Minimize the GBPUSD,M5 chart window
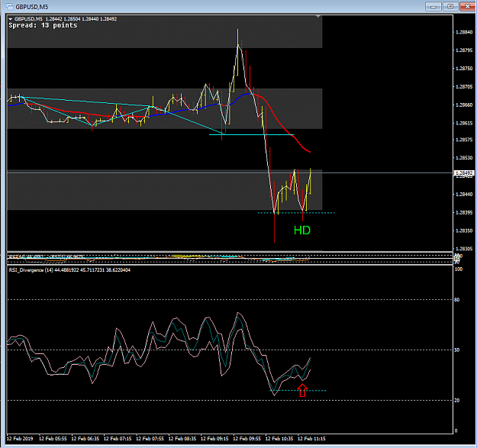The image size is (477, 448). coord(433,6)
